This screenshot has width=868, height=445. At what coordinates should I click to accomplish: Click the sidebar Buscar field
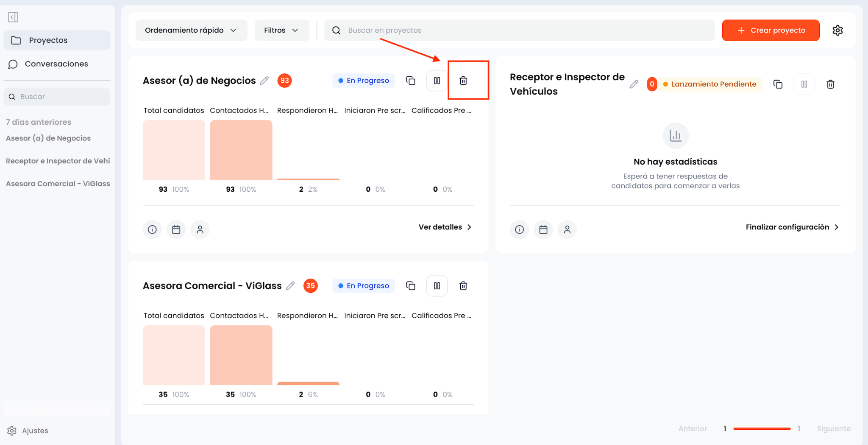click(57, 97)
